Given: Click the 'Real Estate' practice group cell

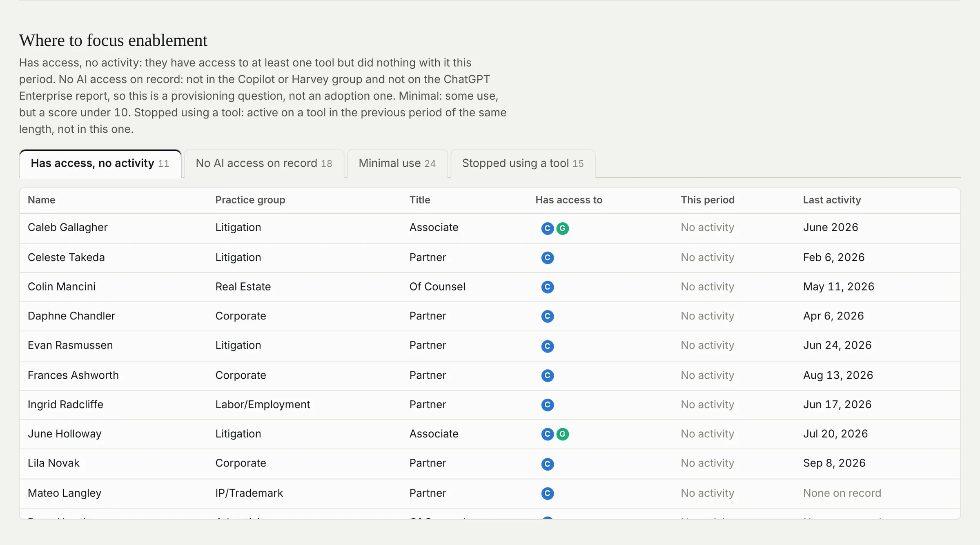Looking at the screenshot, I should pos(243,286).
